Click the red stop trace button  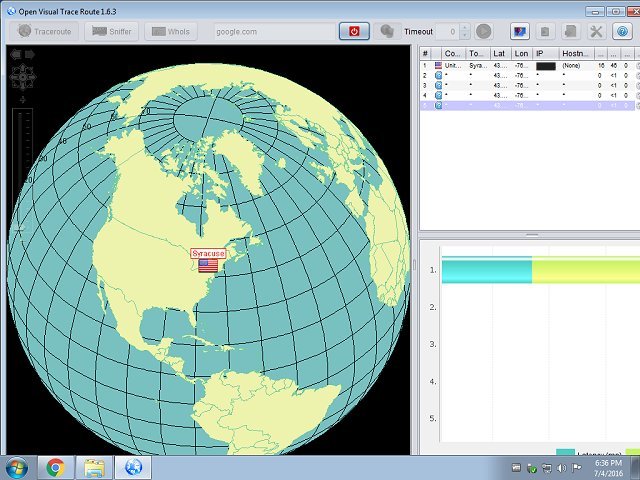pyautogui.click(x=355, y=31)
